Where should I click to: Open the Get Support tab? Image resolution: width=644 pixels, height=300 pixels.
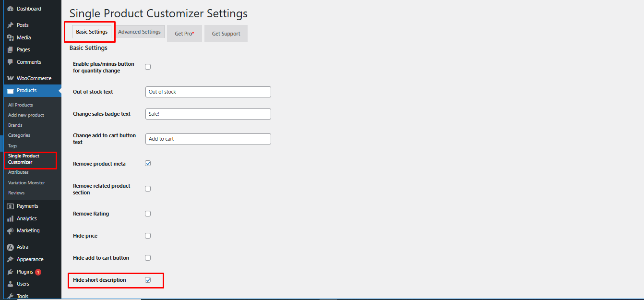226,34
